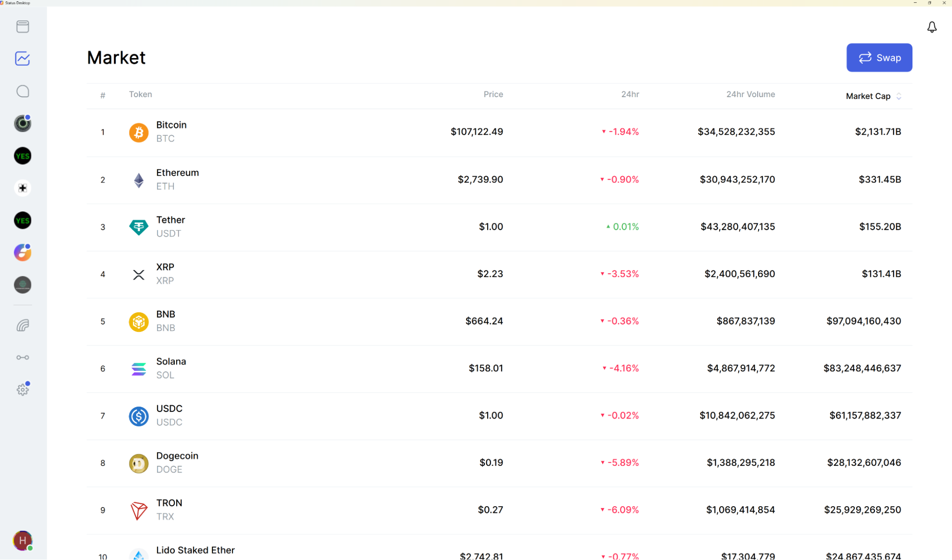Open the Messages chat bubble icon
Image resolution: width=952 pixels, height=560 pixels.
point(22,91)
